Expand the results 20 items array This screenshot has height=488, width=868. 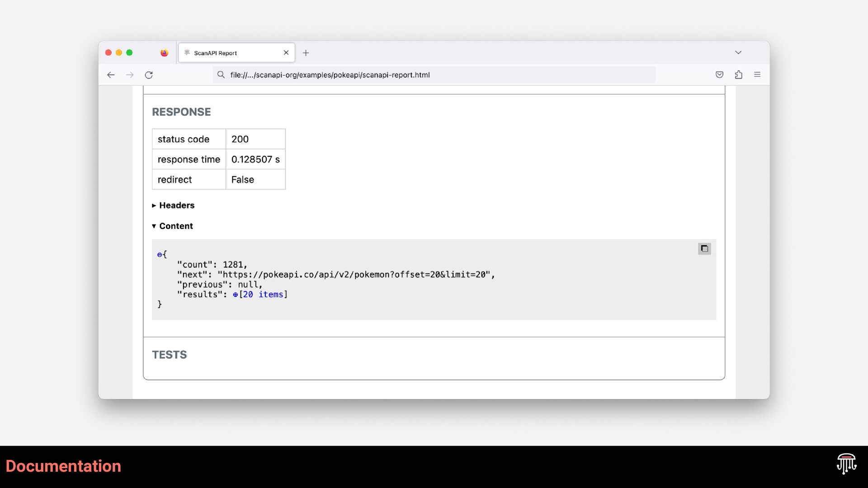coord(235,295)
